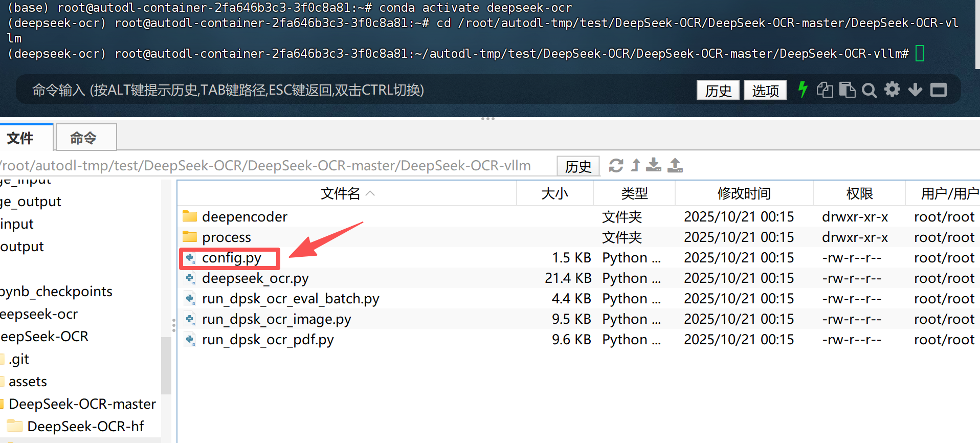Sort by 大小 column header
The height and width of the screenshot is (443, 980).
pyautogui.click(x=555, y=193)
